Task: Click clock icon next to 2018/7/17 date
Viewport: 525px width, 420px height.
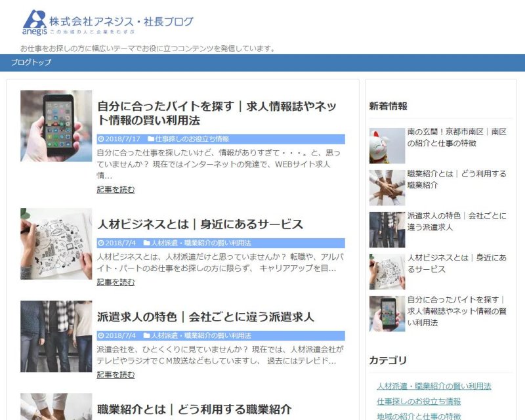Action: click(101, 139)
